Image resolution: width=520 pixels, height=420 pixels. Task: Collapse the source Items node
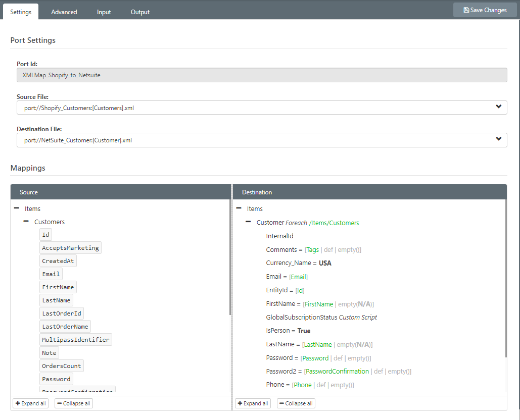(x=17, y=208)
